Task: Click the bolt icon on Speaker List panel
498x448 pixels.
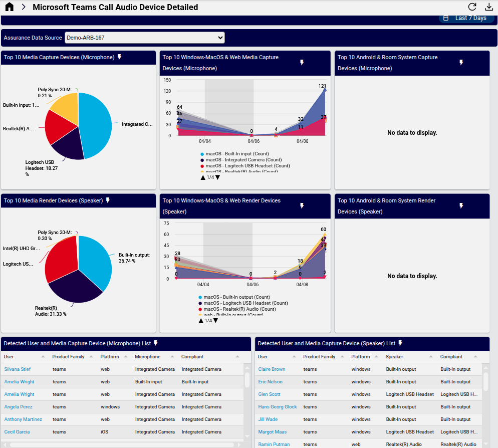Action: point(400,343)
